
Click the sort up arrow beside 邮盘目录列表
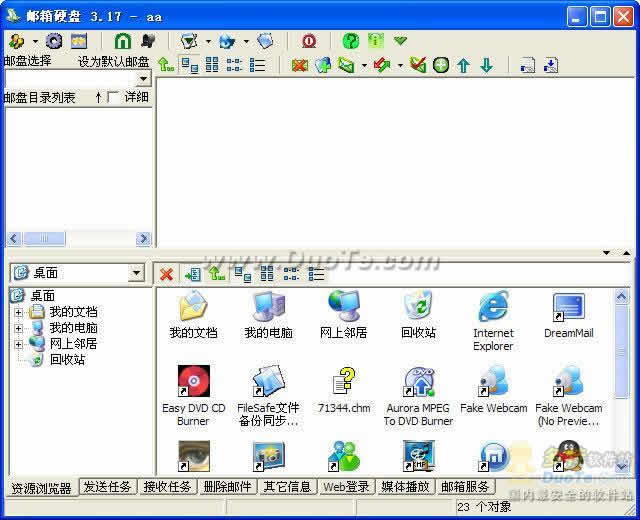pyautogui.click(x=98, y=97)
